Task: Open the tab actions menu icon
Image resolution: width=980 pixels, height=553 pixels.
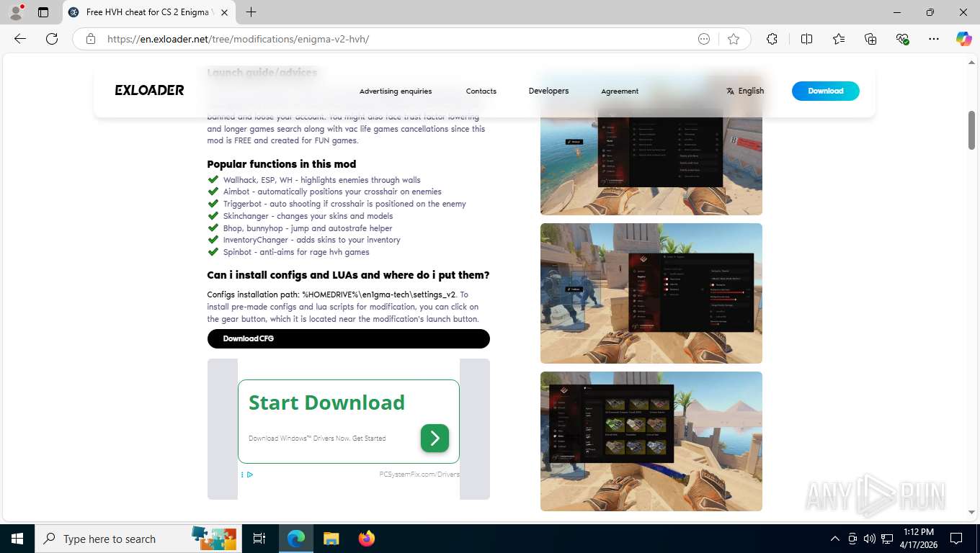Action: pos(43,12)
